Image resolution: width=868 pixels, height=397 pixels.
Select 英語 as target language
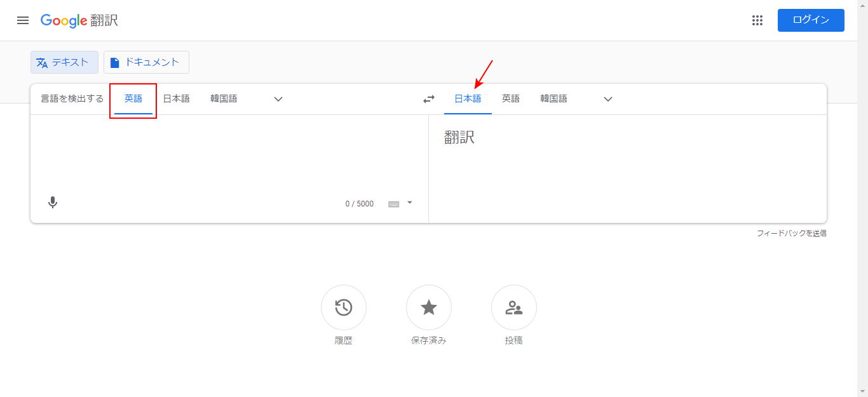pyautogui.click(x=511, y=99)
